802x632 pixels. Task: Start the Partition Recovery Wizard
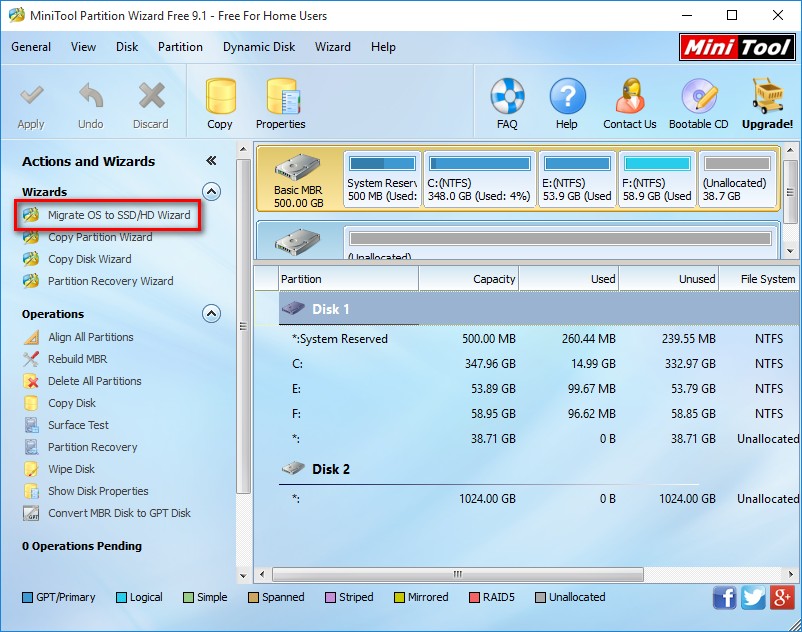click(x=110, y=281)
